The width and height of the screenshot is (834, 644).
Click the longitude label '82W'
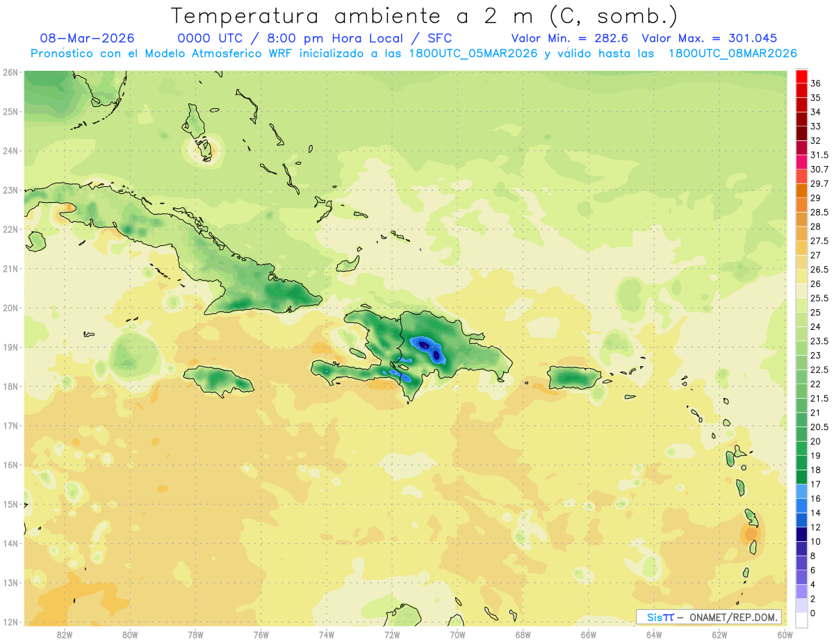click(64, 634)
